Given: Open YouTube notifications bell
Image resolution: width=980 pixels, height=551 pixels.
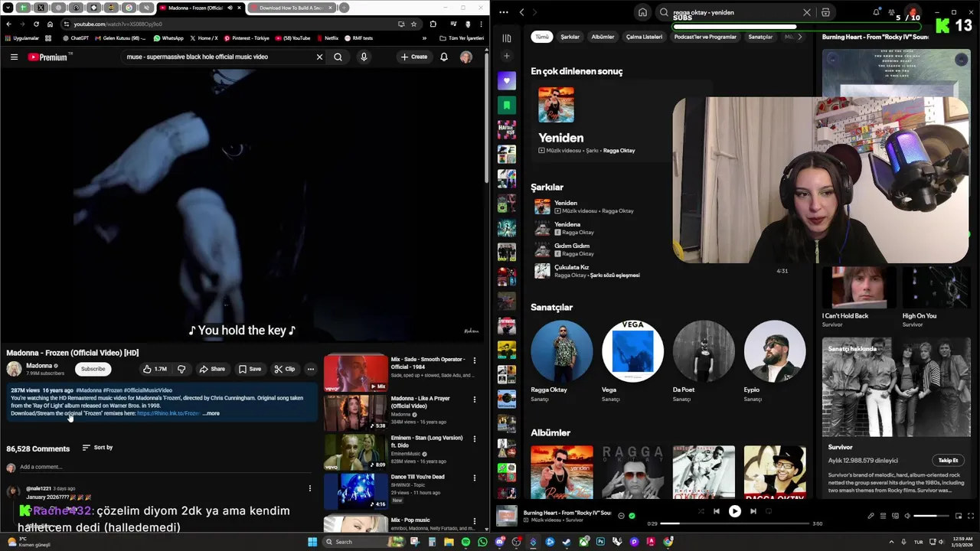Looking at the screenshot, I should click(443, 57).
